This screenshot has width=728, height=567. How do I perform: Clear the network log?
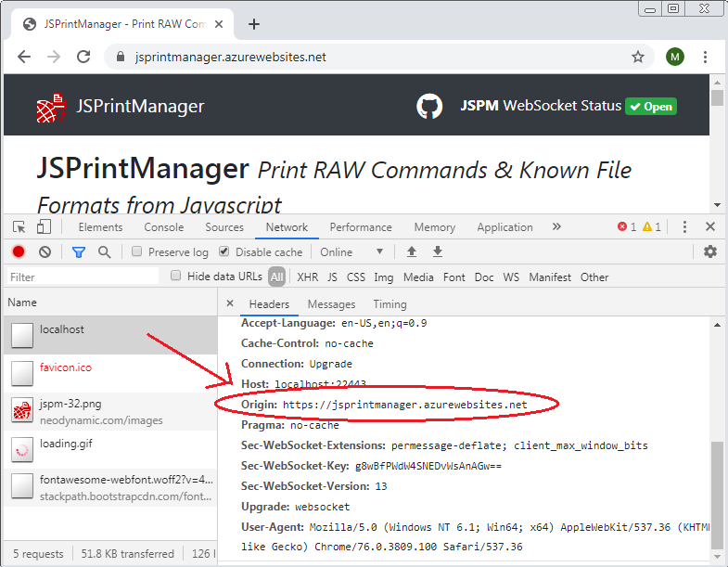coord(45,251)
